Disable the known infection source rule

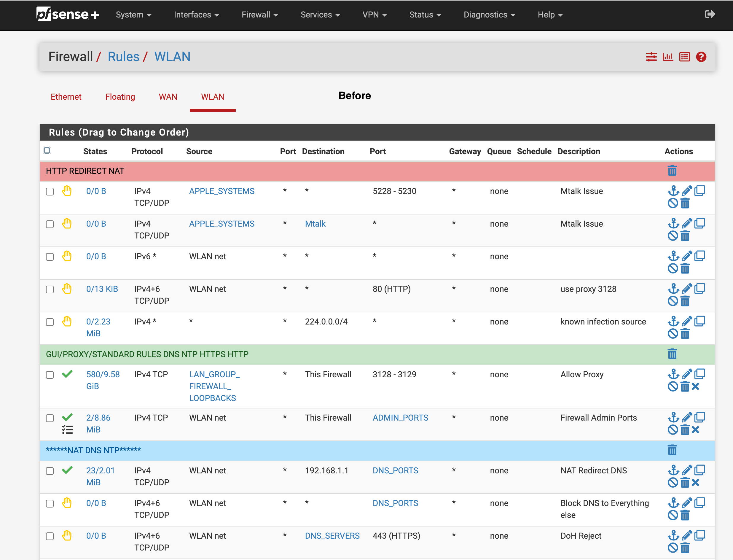[673, 334]
